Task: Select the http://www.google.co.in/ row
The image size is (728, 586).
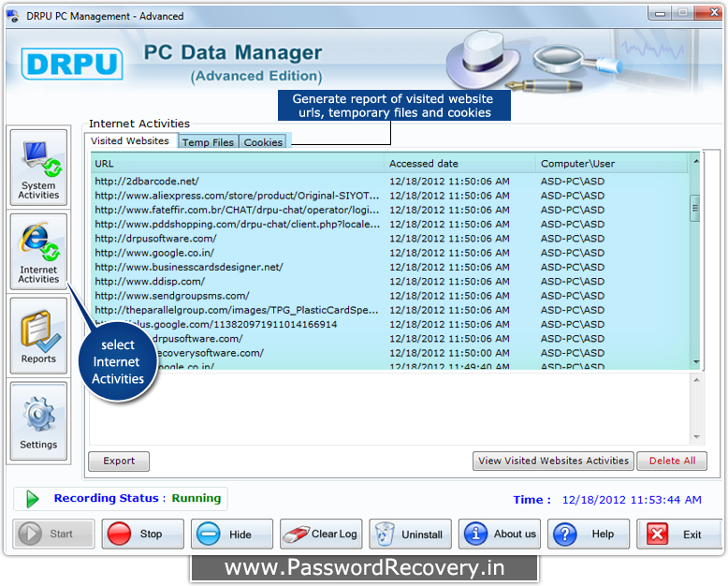Action: 390,253
